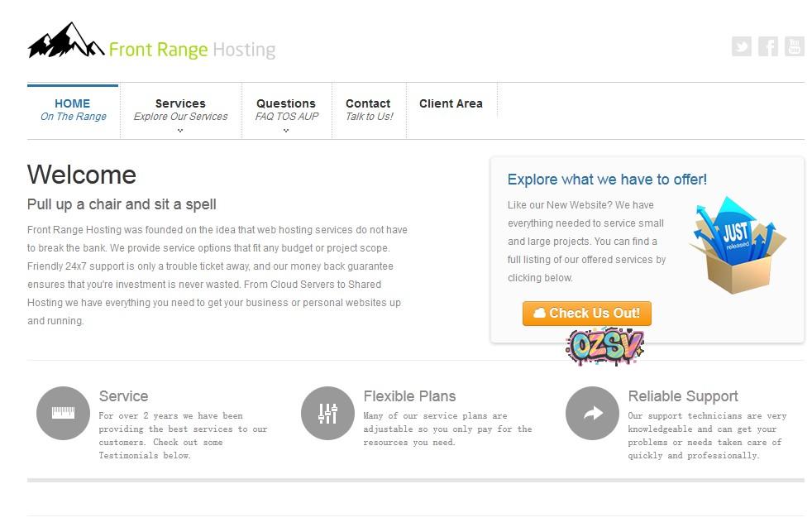Open the HOME On The Range tab
This screenshot has height=532, width=812.
coord(73,110)
